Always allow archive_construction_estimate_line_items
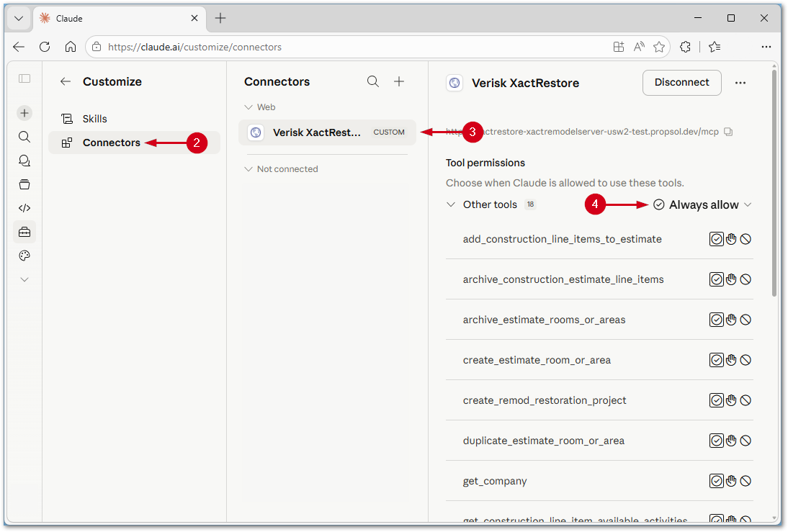Image resolution: width=788 pixels, height=532 pixels. tap(716, 279)
